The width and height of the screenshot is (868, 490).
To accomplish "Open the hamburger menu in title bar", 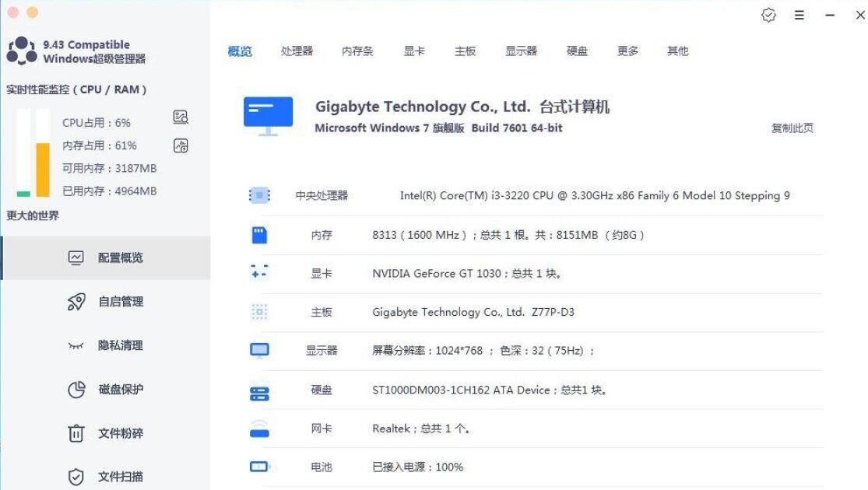I will (799, 15).
